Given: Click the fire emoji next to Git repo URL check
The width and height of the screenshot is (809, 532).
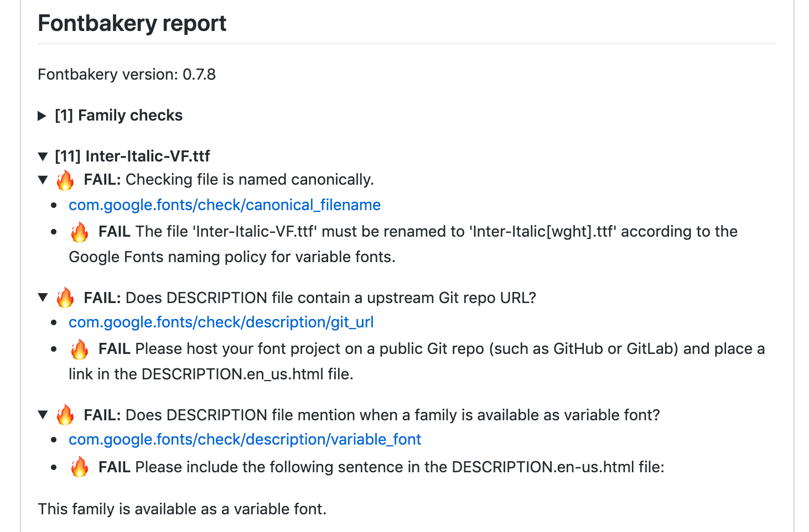Looking at the screenshot, I should [x=65, y=297].
